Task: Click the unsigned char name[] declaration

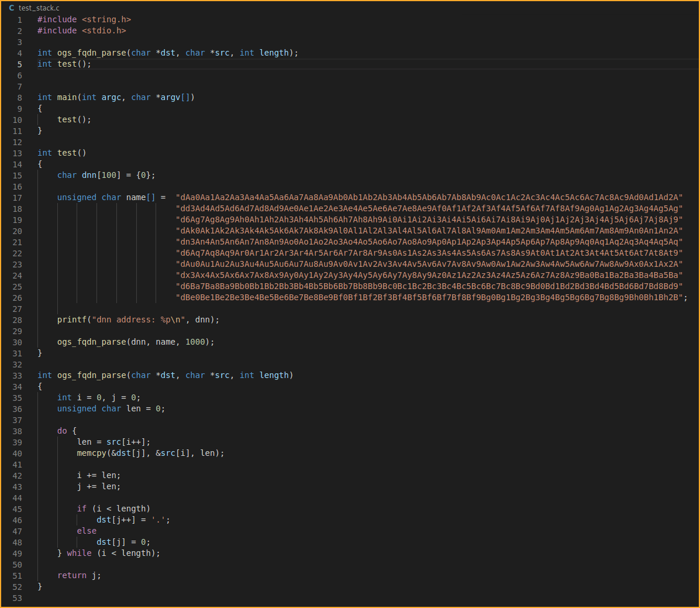Action: coord(111,198)
